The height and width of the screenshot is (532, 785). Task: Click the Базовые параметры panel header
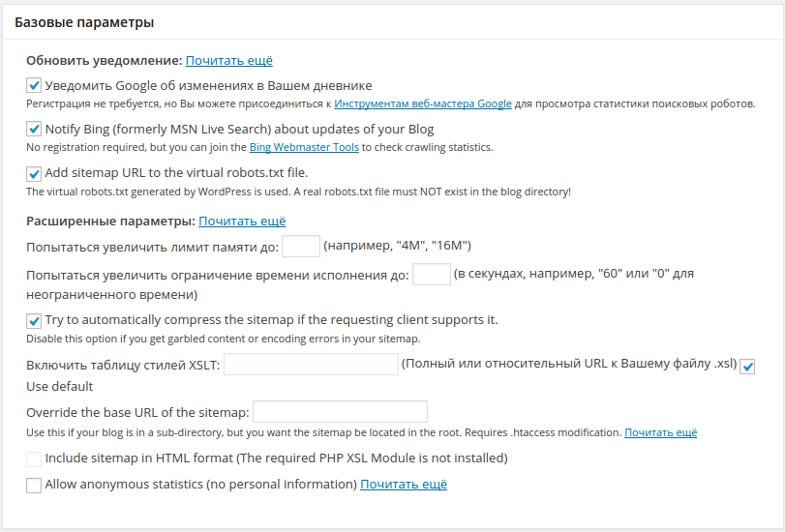click(x=84, y=21)
